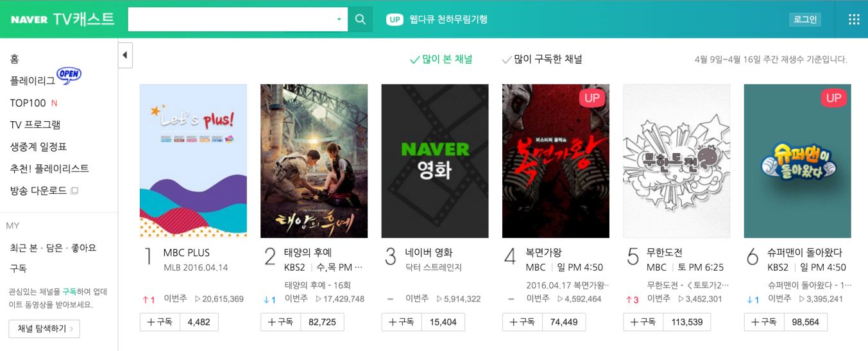Open the 태양의 후예 poster thumbnail
The height and width of the screenshot is (351, 868).
coord(314,161)
